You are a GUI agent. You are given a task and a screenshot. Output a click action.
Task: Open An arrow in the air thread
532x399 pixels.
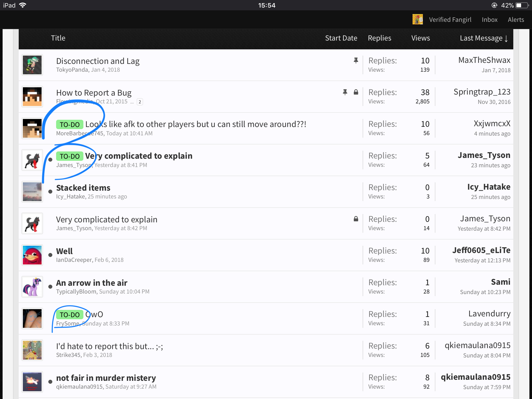point(92,283)
